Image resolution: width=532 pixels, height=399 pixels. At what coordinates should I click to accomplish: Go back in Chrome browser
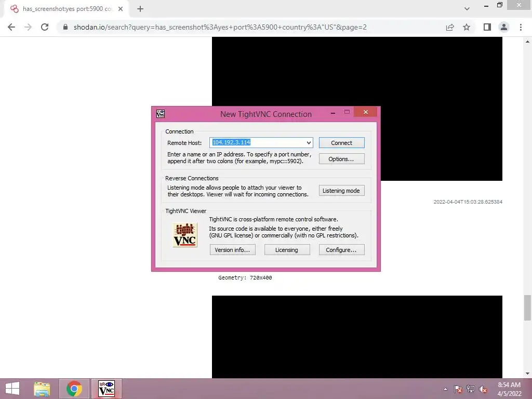(11, 27)
